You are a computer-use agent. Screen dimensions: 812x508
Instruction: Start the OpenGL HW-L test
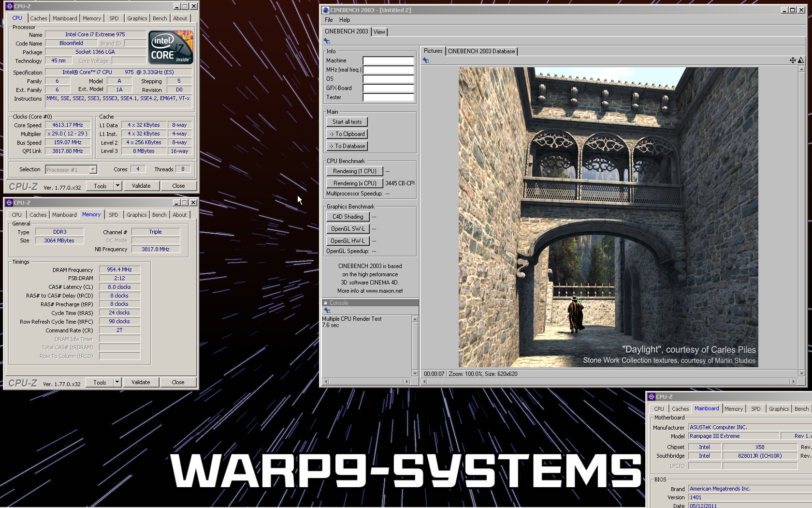pos(348,241)
